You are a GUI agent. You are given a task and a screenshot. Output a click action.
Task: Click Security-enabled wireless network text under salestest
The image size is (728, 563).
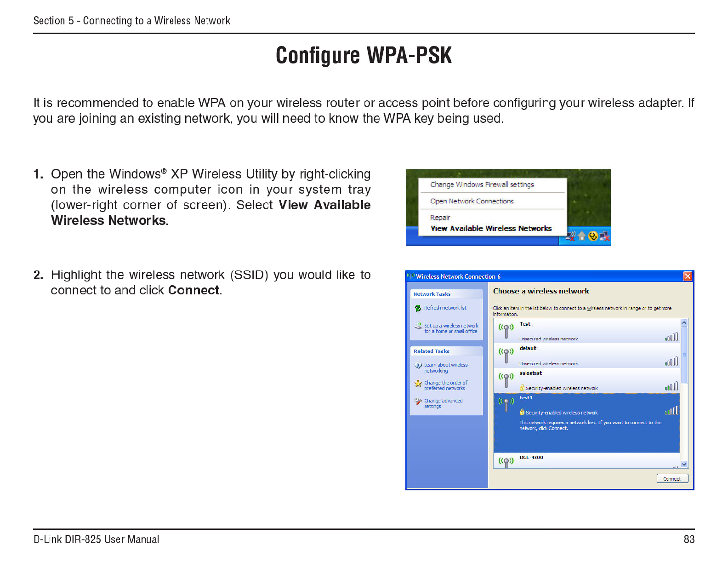tap(562, 388)
